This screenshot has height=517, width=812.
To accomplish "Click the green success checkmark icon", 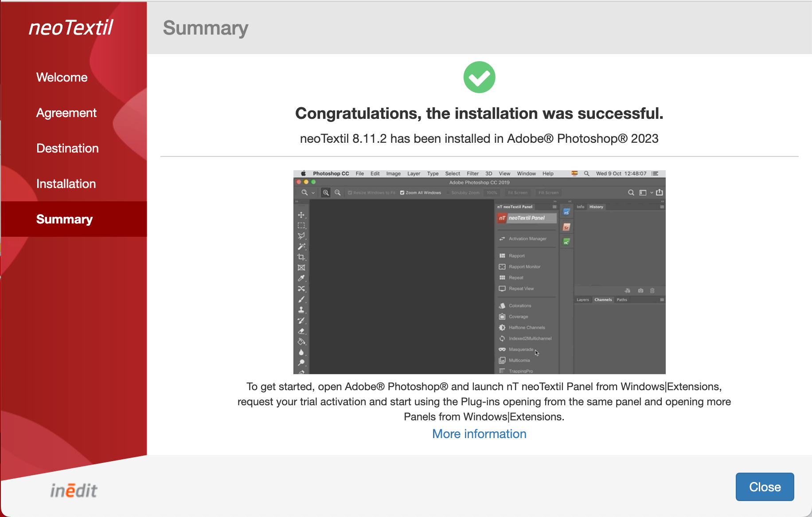I will [x=479, y=77].
